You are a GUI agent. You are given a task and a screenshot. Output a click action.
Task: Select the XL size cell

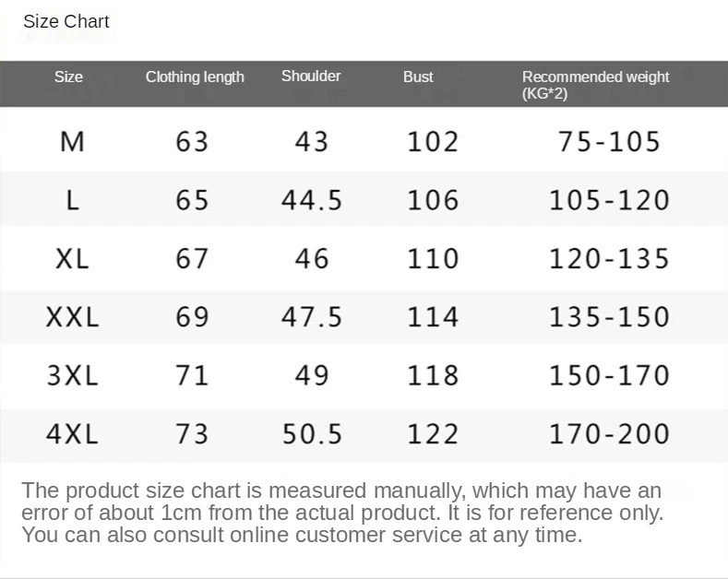(x=72, y=258)
